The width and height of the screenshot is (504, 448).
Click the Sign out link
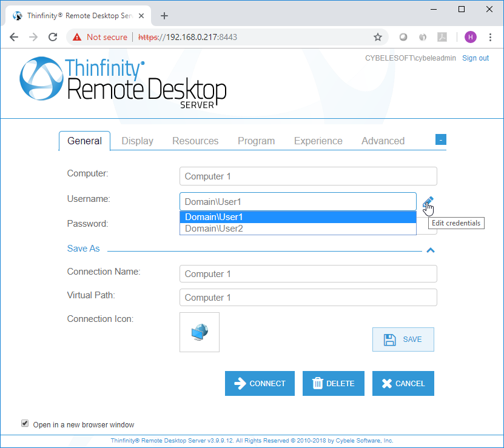coord(475,58)
